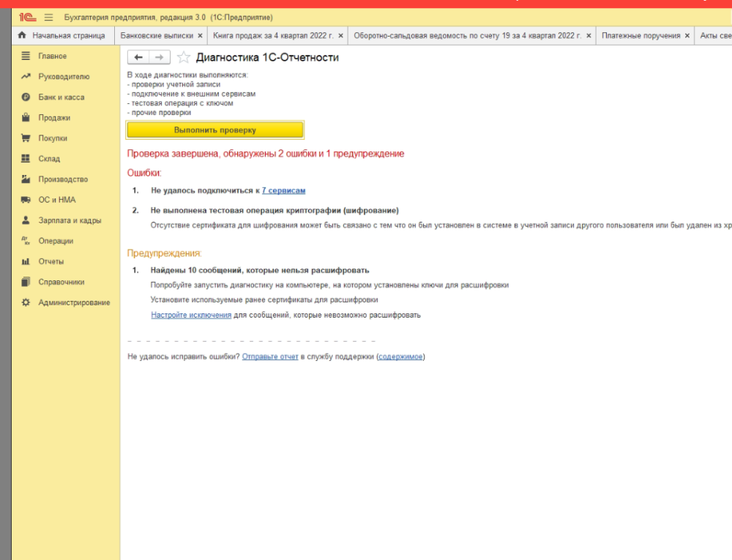Click the Продажи bag icon
The width and height of the screenshot is (732, 560).
[x=26, y=117]
